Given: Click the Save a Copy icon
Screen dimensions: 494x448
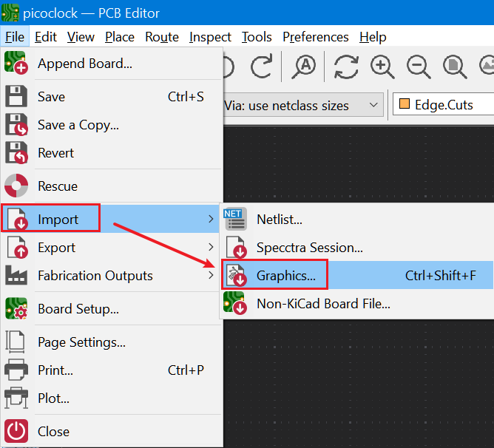Looking at the screenshot, I should [16, 125].
